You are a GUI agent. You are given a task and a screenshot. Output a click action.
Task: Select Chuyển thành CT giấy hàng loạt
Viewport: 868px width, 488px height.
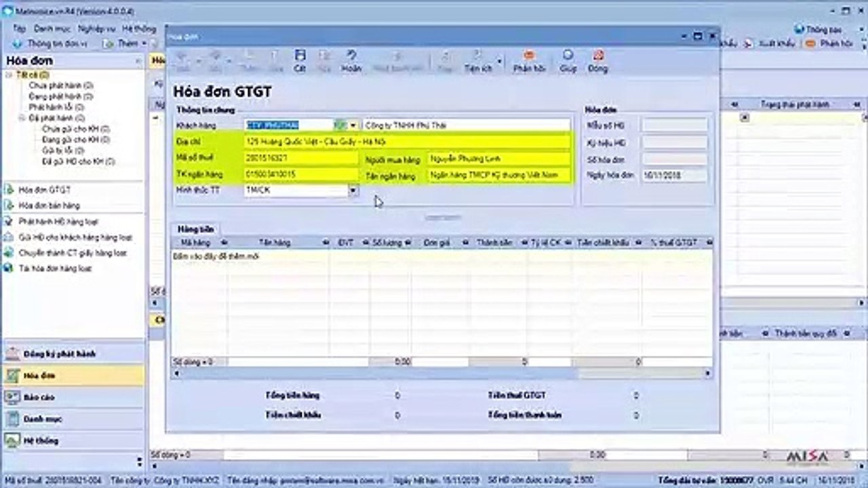(x=73, y=253)
